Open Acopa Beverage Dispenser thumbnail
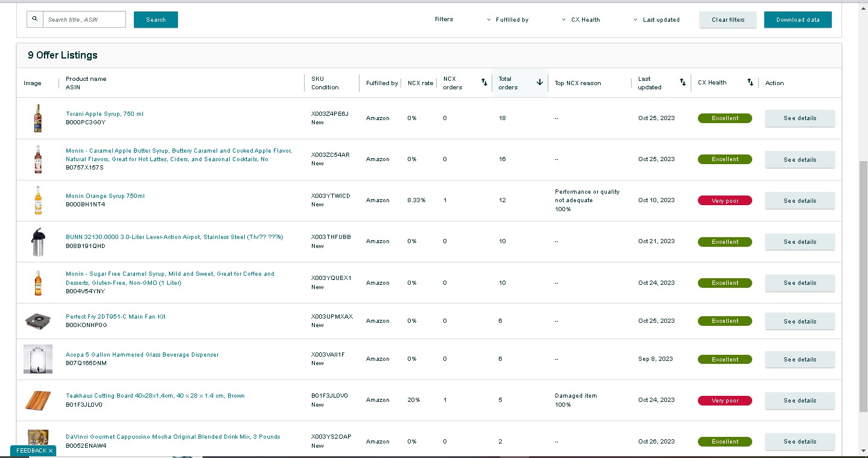868x458 pixels. tap(38, 359)
